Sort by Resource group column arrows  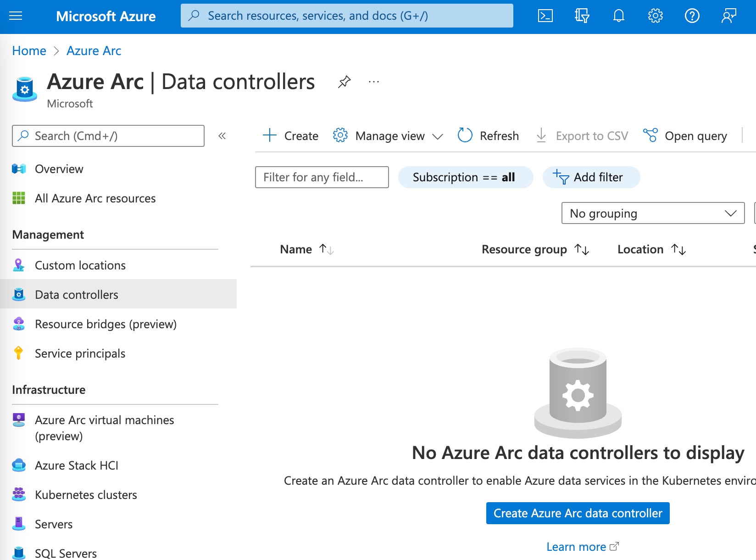coord(582,249)
